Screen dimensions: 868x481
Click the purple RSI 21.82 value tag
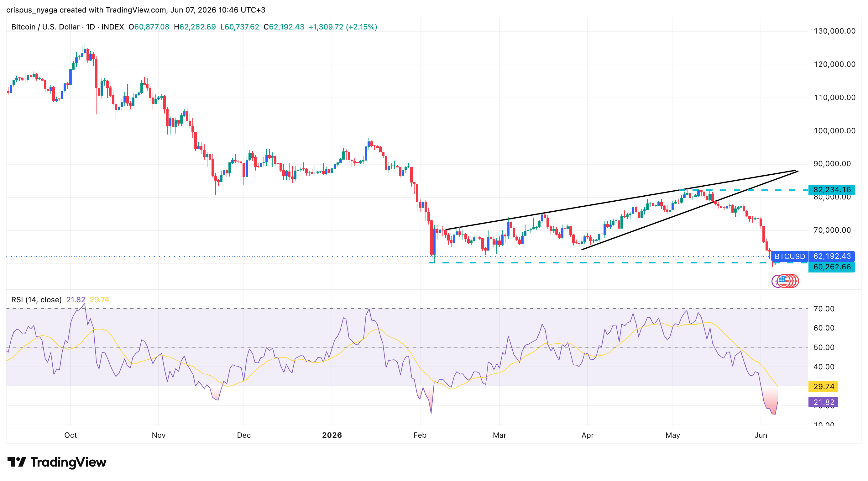pos(823,402)
